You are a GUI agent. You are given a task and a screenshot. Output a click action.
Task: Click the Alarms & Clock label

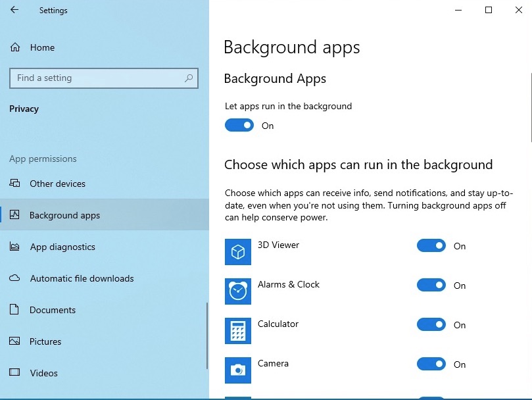point(289,284)
